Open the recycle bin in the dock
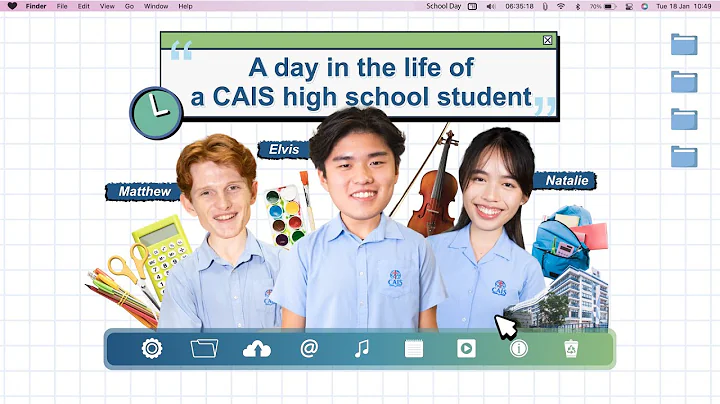 click(571, 349)
